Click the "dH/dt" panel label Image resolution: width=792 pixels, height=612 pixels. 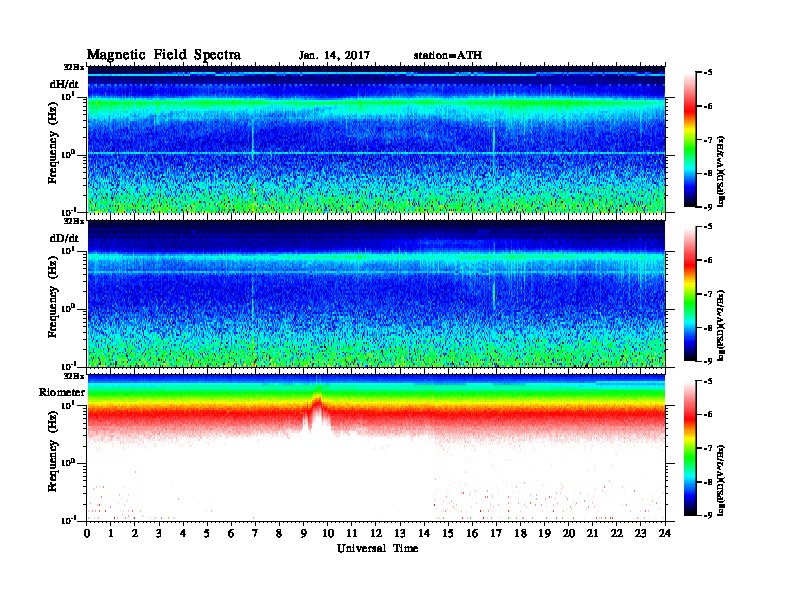click(64, 85)
